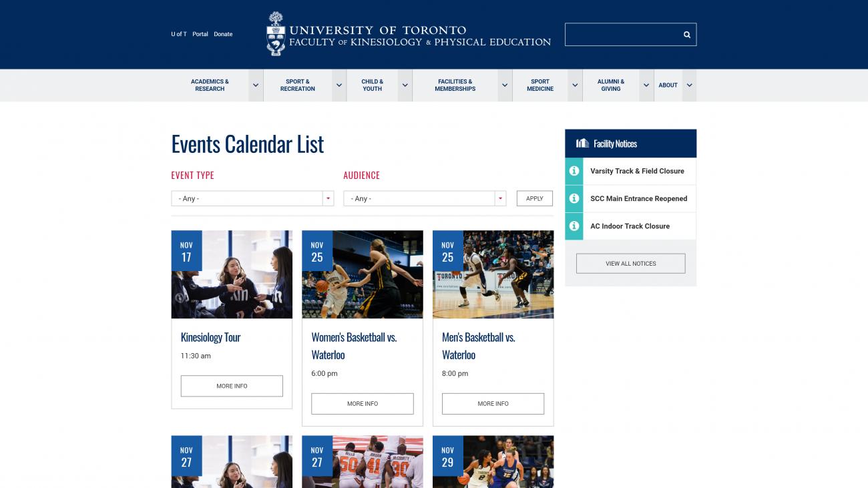Screen dimensions: 868x488
Task: Click the search magnifier icon
Action: tap(686, 35)
